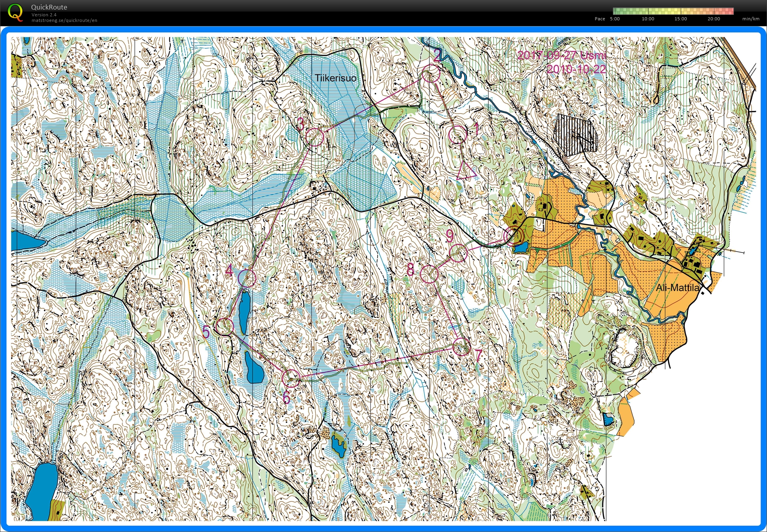Click the control number 3 label
Screen dimensions: 767x532
300,124
